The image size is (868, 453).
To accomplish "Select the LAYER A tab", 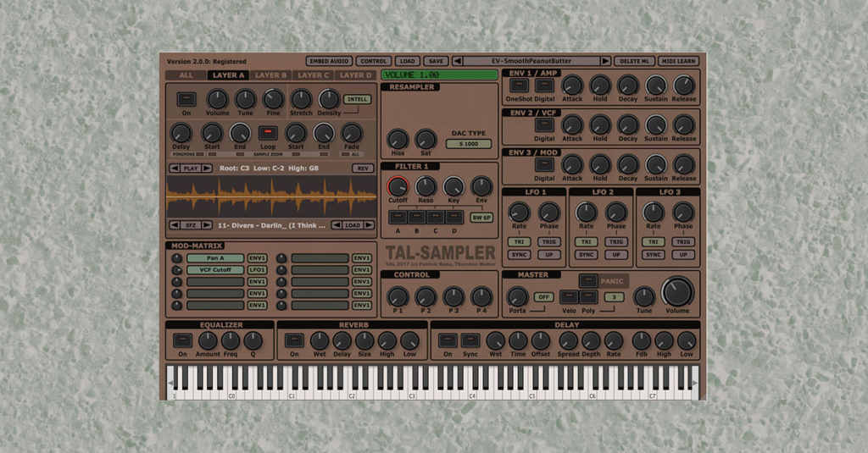I will tap(228, 75).
